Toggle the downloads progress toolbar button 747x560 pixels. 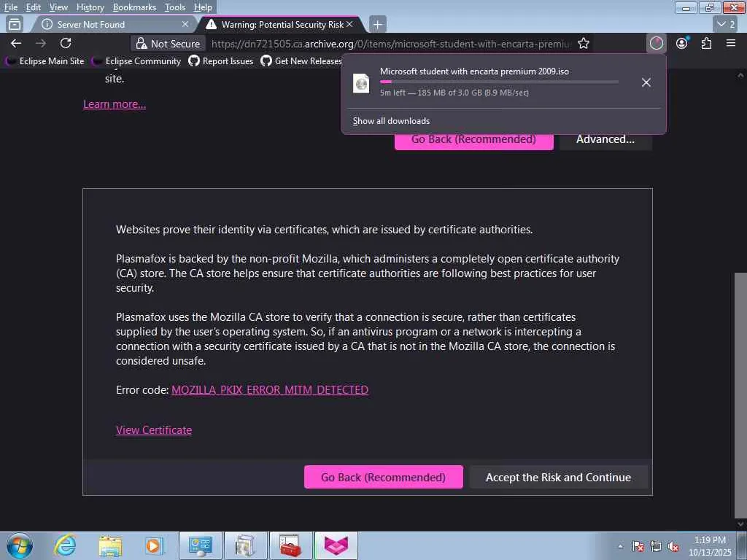pos(656,43)
